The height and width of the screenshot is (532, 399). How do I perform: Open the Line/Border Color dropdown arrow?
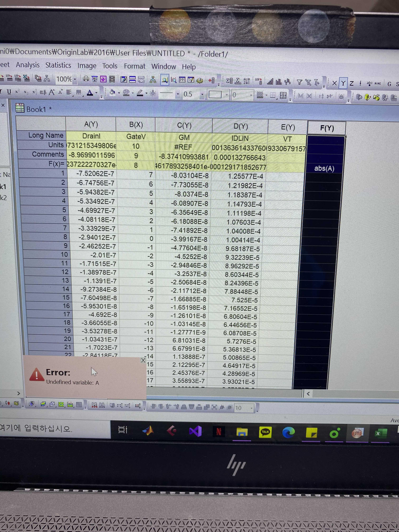(146, 94)
